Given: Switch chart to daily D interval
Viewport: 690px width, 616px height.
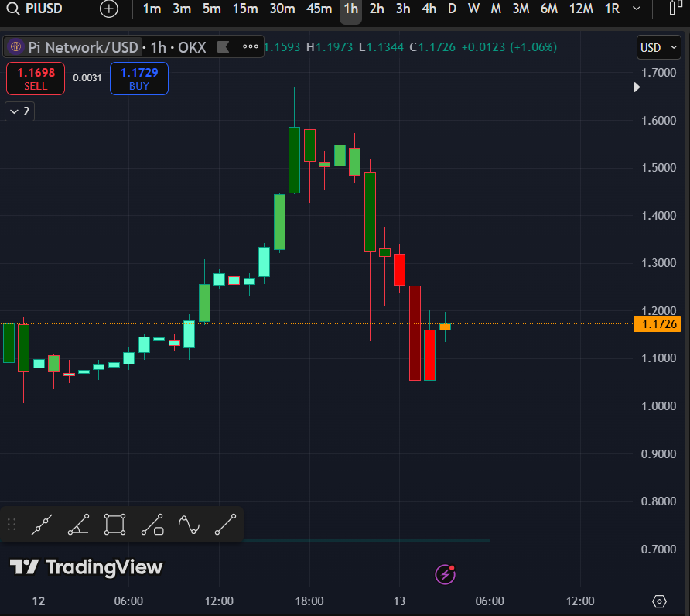Looking at the screenshot, I should pyautogui.click(x=452, y=9).
